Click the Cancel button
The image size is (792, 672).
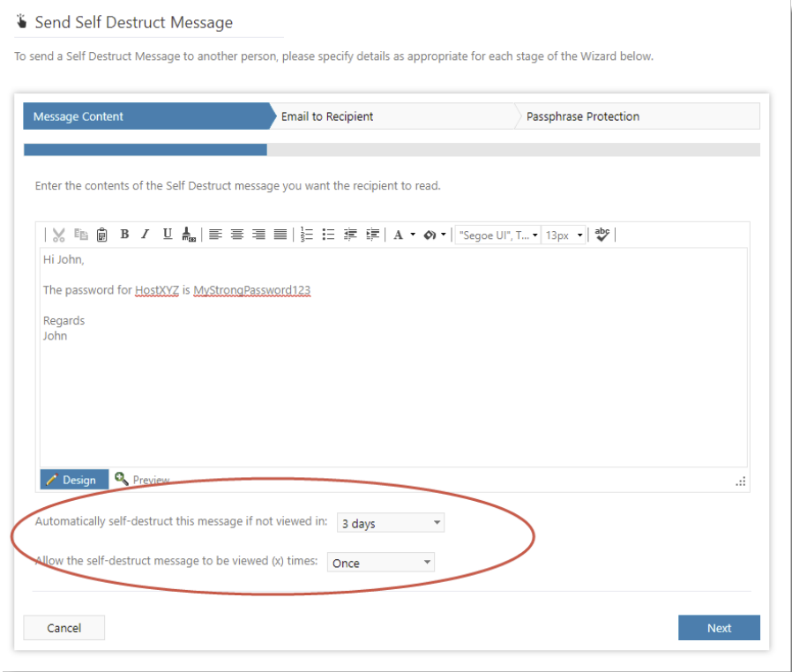pyautogui.click(x=64, y=628)
